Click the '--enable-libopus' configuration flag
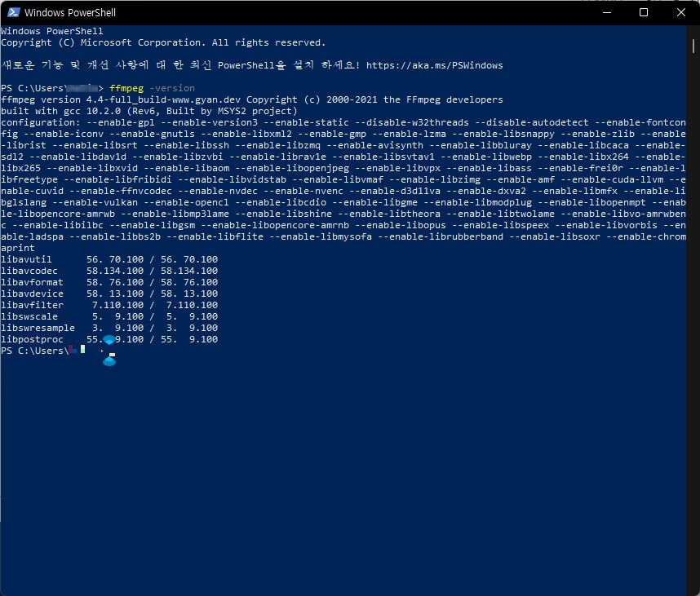This screenshot has height=596, width=700. (401, 225)
